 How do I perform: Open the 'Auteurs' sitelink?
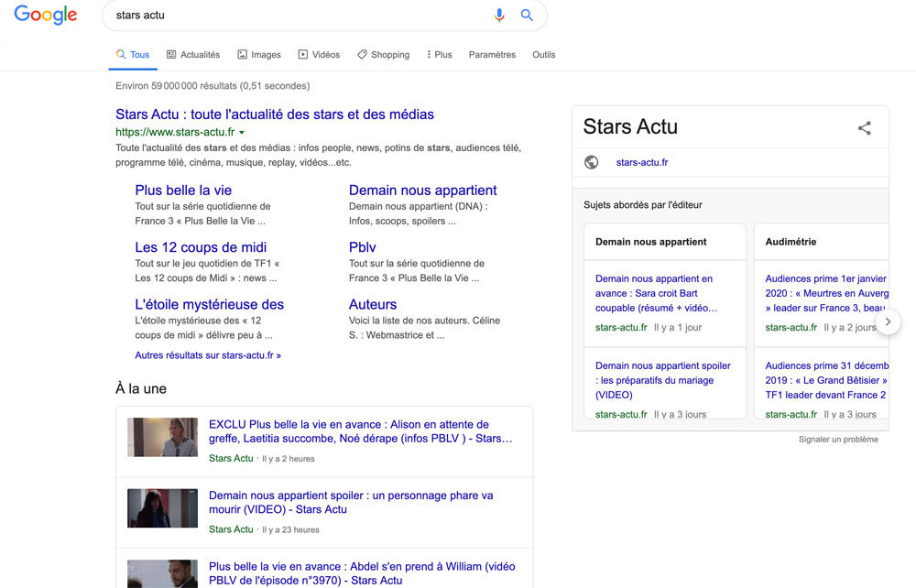(x=373, y=305)
